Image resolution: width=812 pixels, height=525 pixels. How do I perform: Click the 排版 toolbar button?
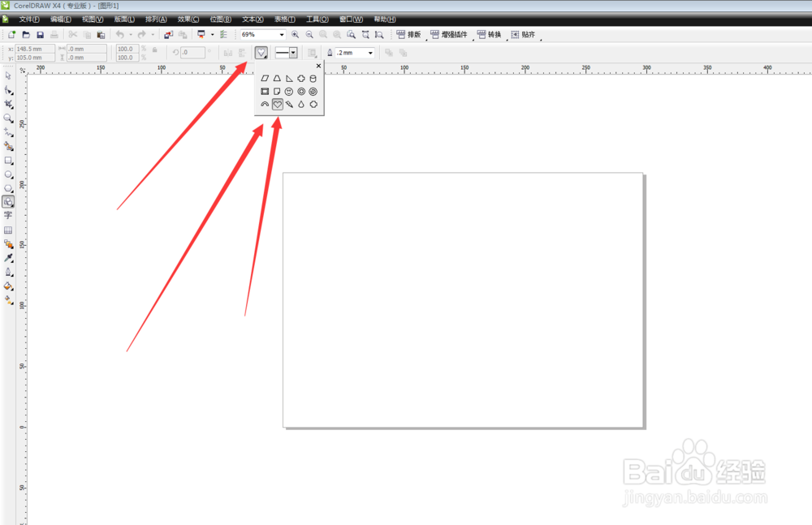click(x=408, y=35)
